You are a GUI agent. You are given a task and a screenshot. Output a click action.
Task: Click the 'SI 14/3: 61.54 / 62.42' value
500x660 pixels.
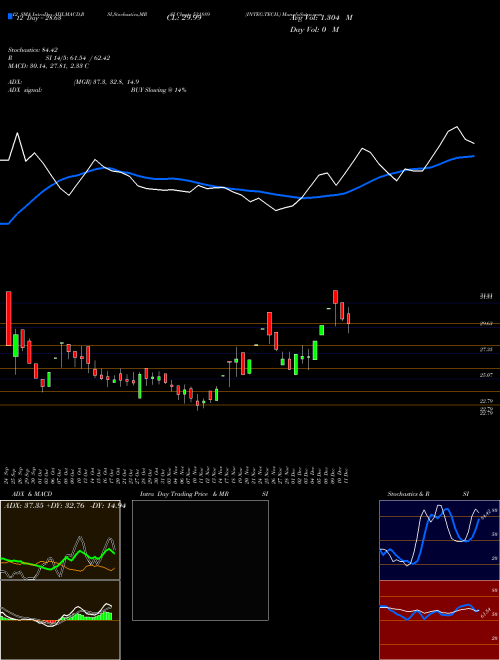(78, 58)
